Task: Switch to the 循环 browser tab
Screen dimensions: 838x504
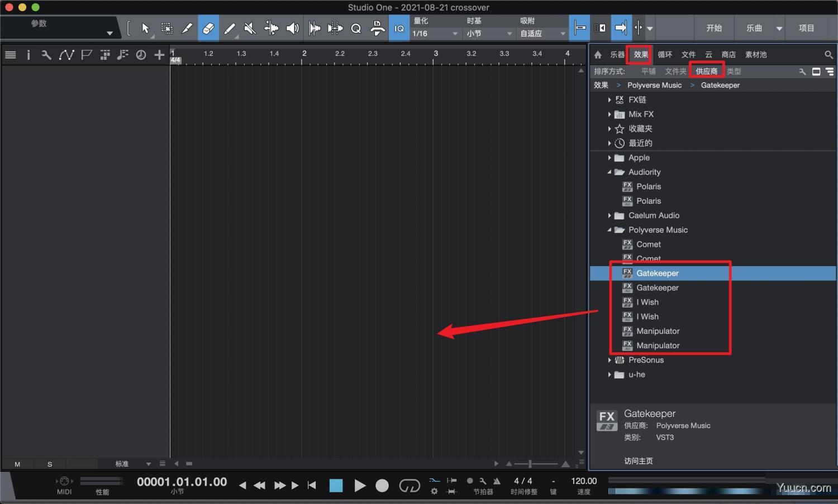Action: (x=665, y=55)
